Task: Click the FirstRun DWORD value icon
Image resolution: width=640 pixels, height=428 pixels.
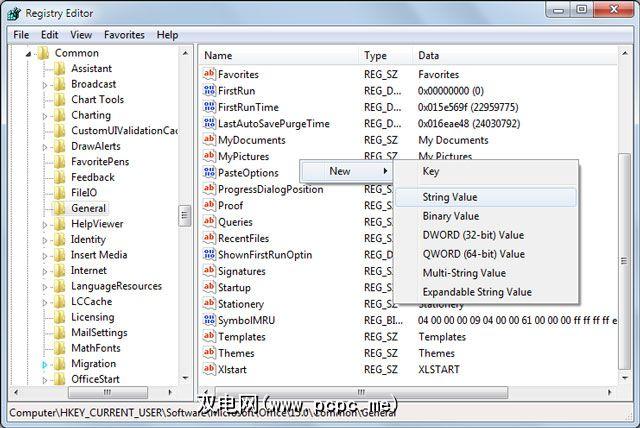Action: [209, 90]
